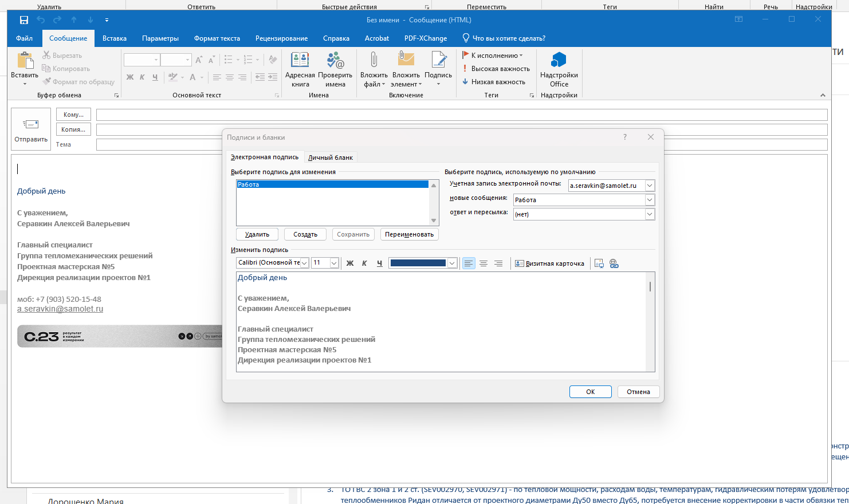
Task: Click the increase indent icon in the ribbon
Action: click(x=273, y=77)
